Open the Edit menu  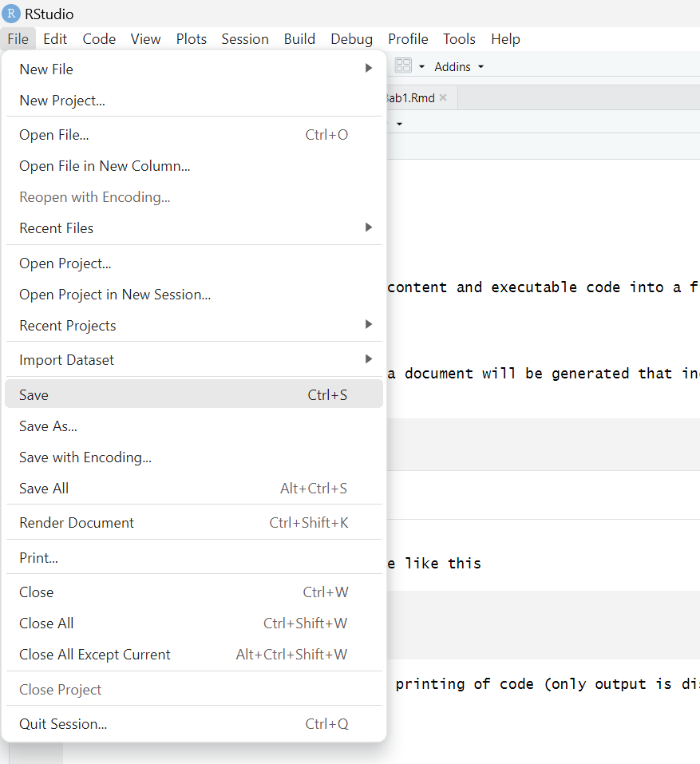tap(55, 39)
